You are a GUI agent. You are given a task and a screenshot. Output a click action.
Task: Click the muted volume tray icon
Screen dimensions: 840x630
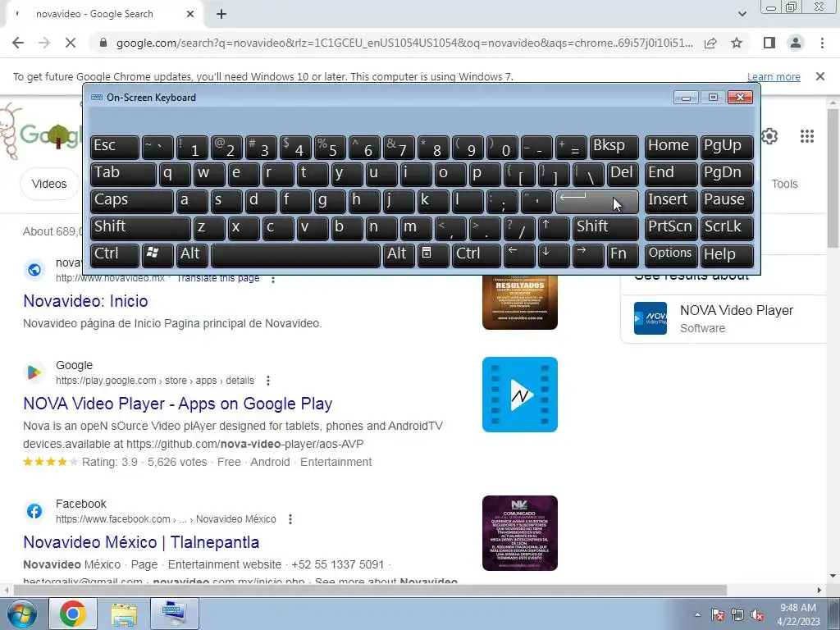(757, 615)
